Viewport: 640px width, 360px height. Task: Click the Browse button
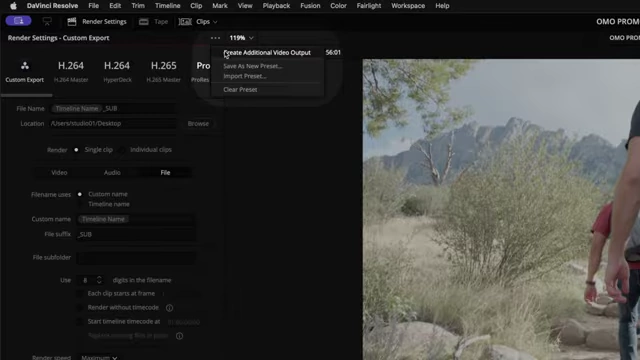click(198, 124)
